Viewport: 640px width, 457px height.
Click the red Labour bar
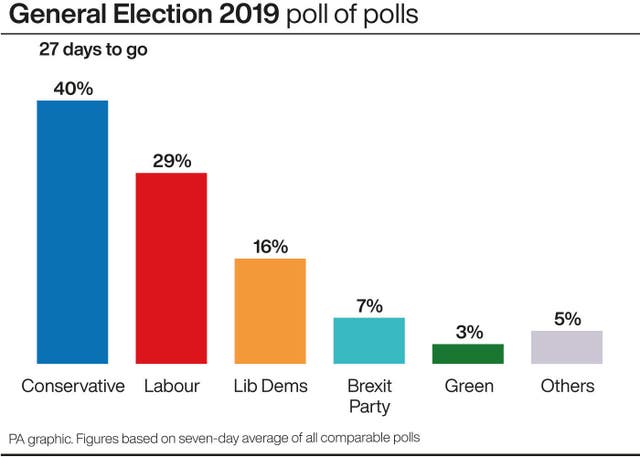pos(171,268)
